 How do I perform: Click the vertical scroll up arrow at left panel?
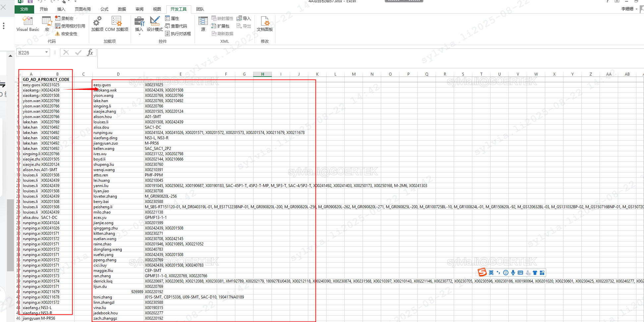[10, 56]
